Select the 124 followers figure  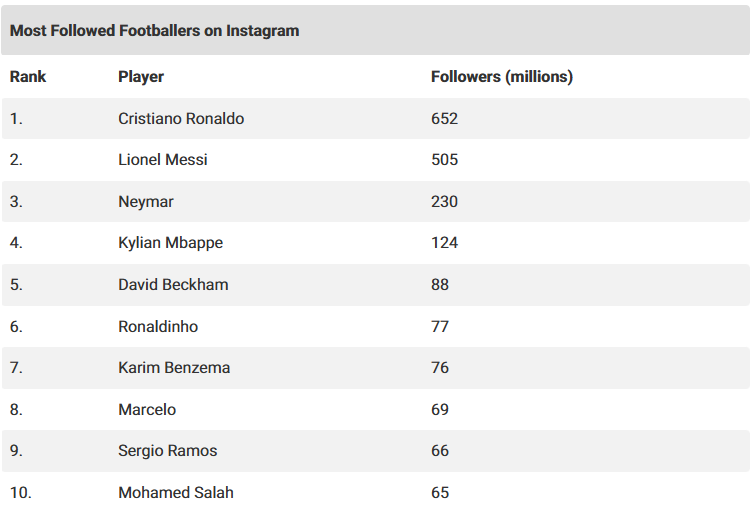[445, 243]
